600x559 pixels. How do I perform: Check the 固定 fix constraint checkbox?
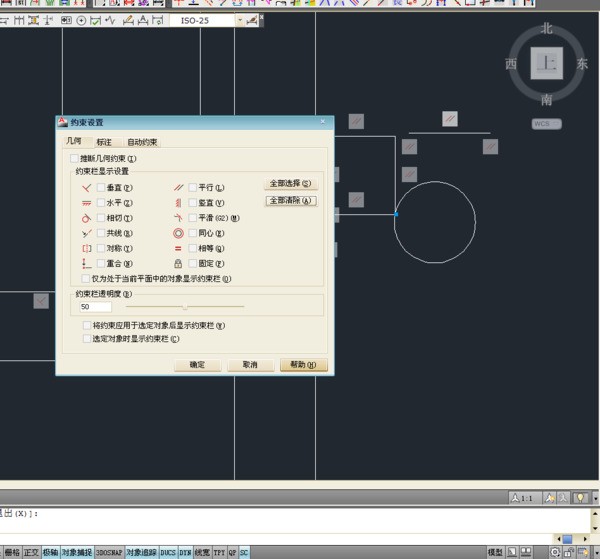click(192, 263)
